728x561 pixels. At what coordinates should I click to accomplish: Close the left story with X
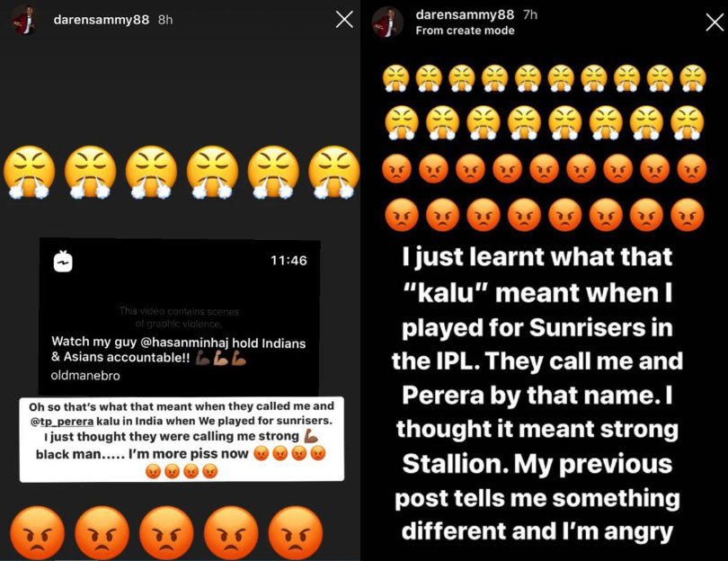point(344,20)
